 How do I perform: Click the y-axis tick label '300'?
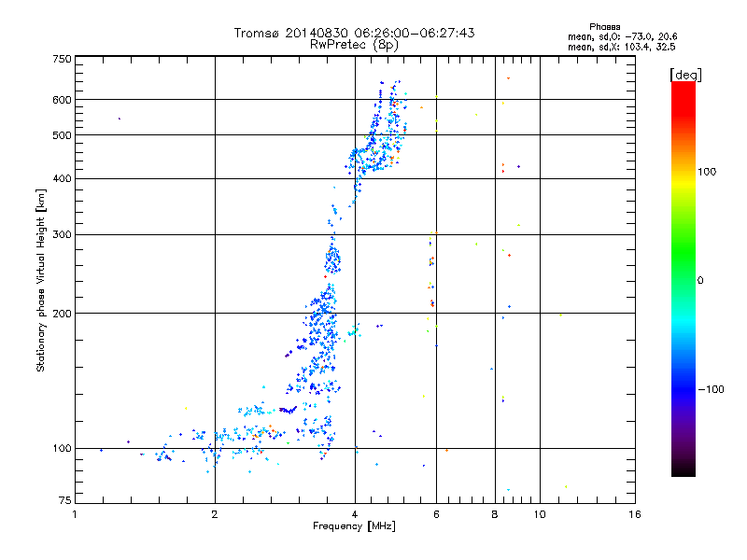point(62,235)
